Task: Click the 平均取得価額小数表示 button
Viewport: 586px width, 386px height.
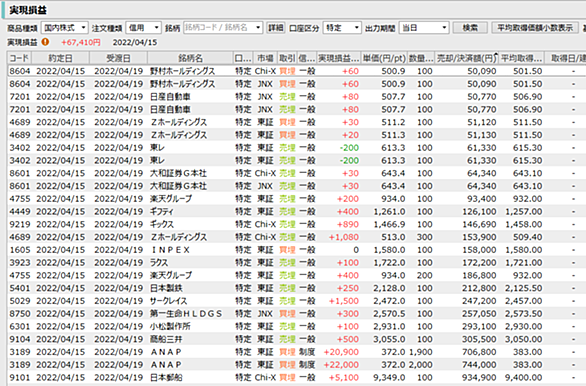Action: click(x=535, y=28)
